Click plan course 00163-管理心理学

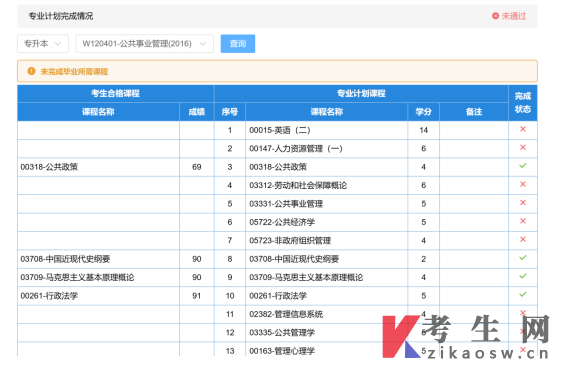[282, 351]
